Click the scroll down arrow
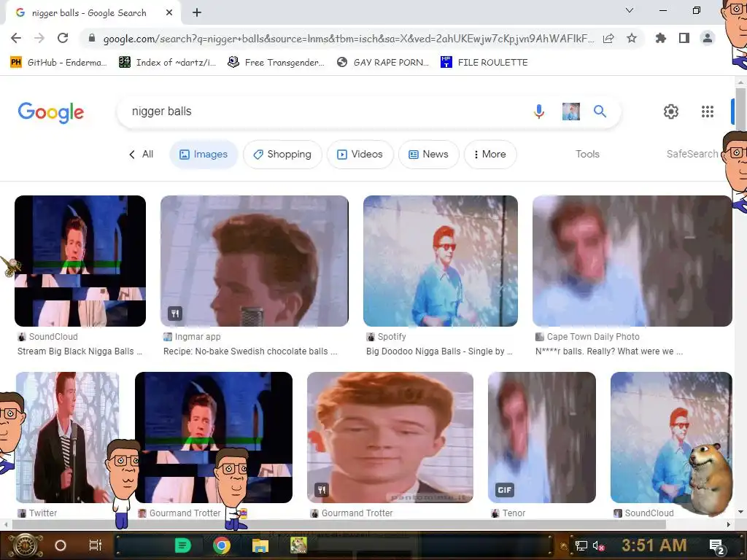Image resolution: width=747 pixels, height=560 pixels. (740, 512)
